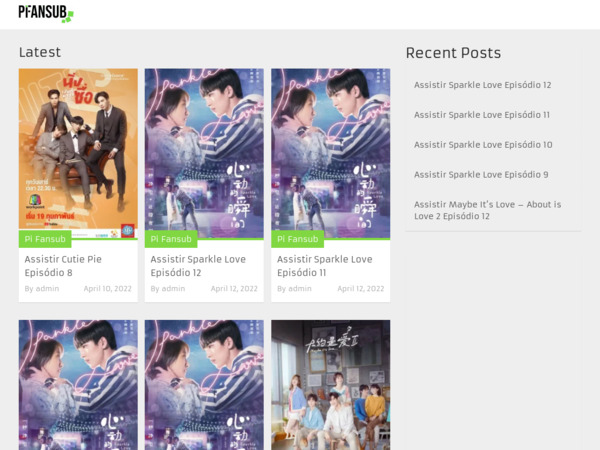Click By admin on the Cutie Pie card

(42, 289)
